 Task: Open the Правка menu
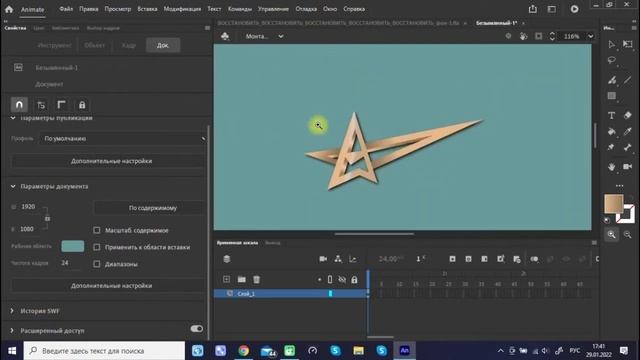pyautogui.click(x=89, y=9)
